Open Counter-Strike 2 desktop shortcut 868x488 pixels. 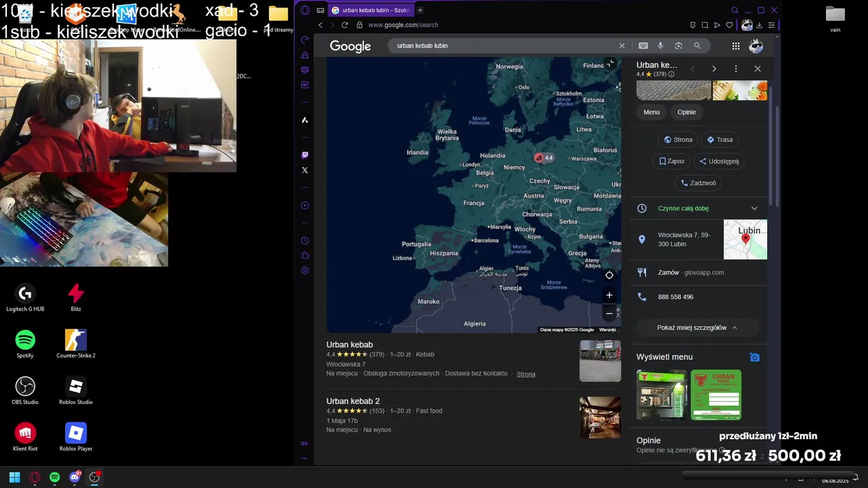coord(76,344)
